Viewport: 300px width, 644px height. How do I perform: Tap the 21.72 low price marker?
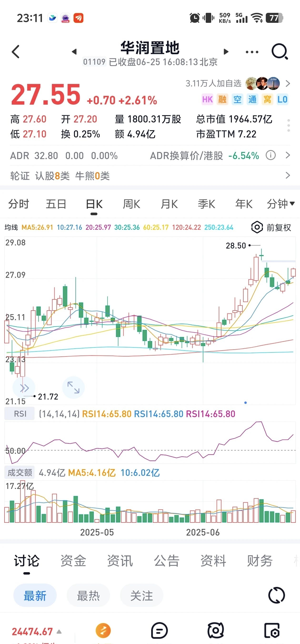[x=48, y=396]
